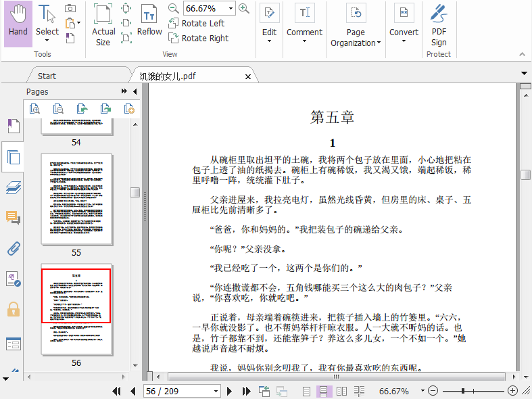Choose the Select tool
This screenshot has width=532, height=399.
[47, 24]
